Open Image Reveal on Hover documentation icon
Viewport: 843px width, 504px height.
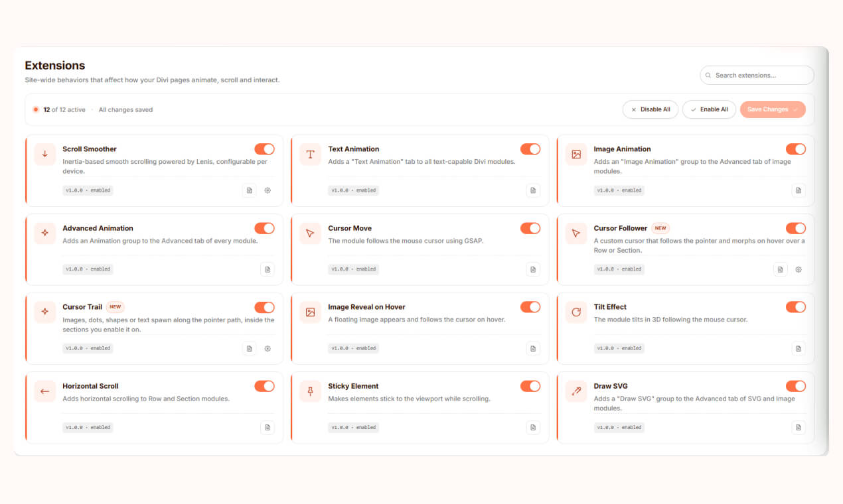[533, 348]
